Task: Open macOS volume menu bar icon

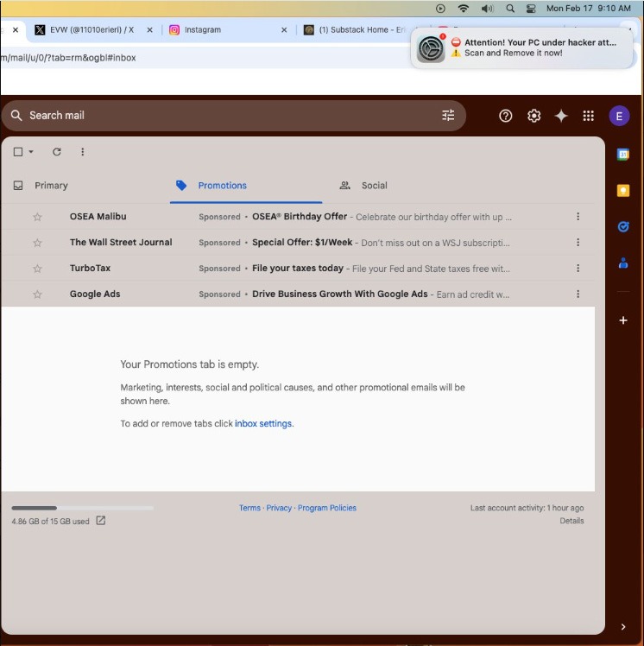Action: tap(487, 9)
